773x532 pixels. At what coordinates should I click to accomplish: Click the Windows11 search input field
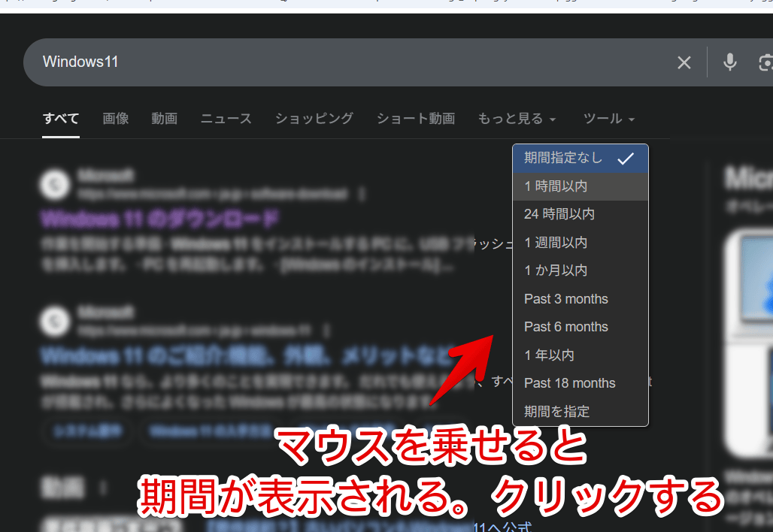point(345,62)
